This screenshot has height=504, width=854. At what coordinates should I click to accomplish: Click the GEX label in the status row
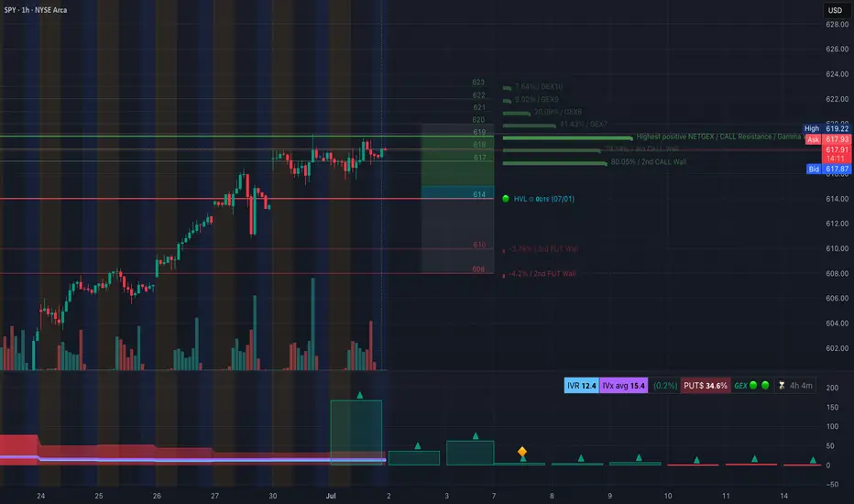740,386
